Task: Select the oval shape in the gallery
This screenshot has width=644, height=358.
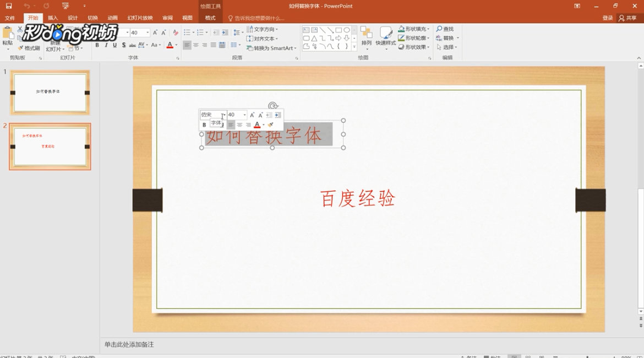Action: (x=347, y=30)
